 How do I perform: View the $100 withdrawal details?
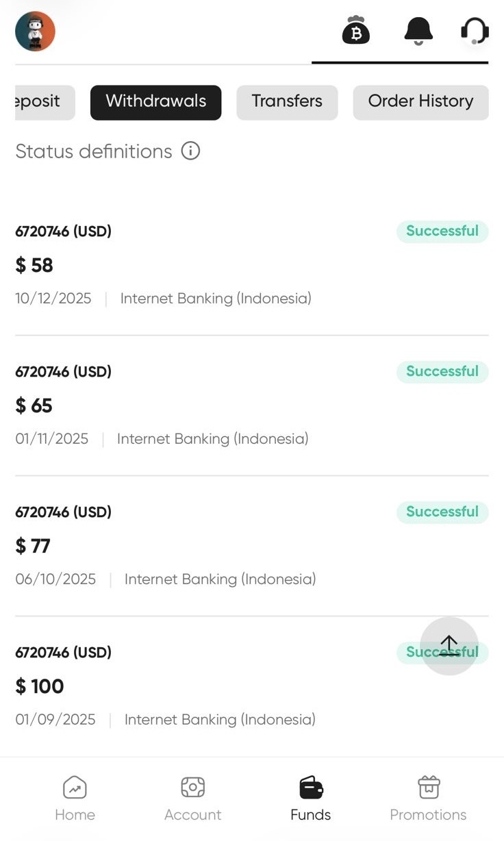point(205,686)
